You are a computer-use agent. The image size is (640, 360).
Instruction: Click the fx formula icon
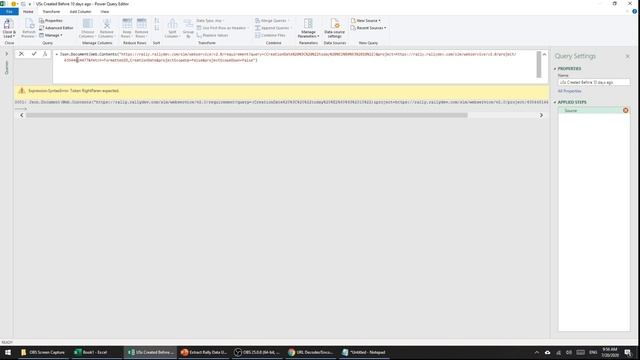[x=45, y=54]
